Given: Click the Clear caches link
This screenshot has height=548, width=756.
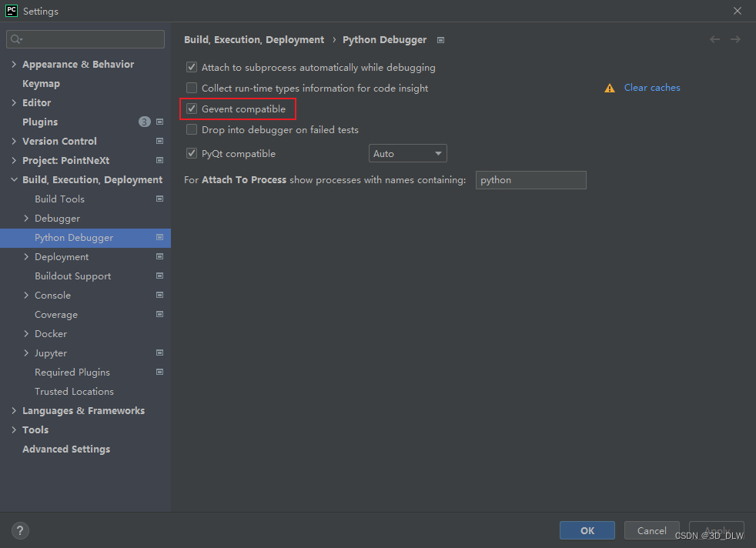Looking at the screenshot, I should pyautogui.click(x=652, y=88).
